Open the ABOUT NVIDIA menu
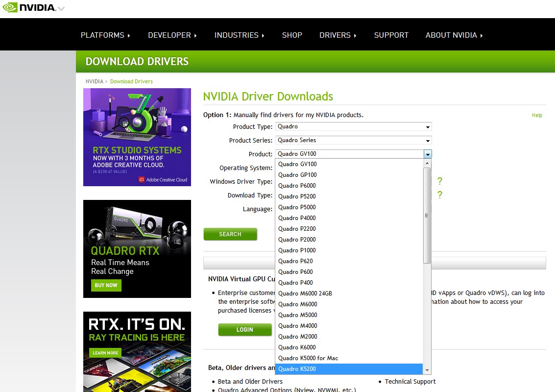Screen dimensions: 555x392 coord(454,35)
